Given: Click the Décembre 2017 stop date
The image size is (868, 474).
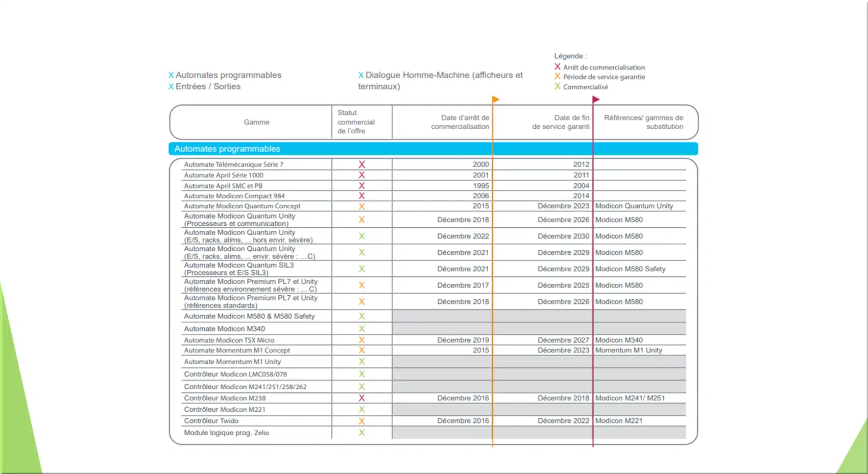Looking at the screenshot, I should pos(463,286).
